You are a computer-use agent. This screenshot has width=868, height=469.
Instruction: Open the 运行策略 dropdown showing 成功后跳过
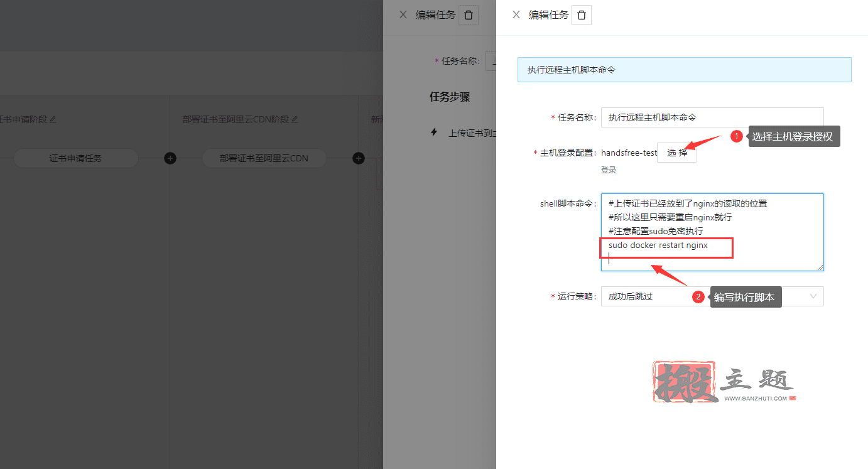click(712, 296)
